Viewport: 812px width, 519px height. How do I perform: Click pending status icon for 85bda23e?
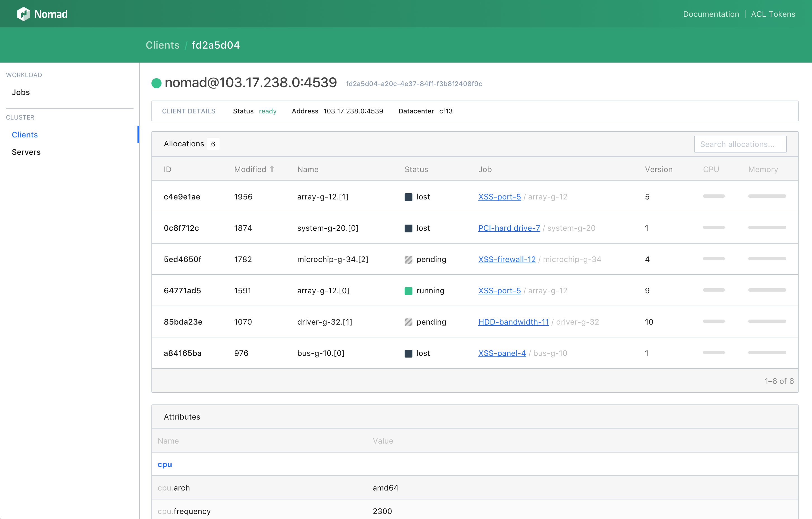(408, 322)
